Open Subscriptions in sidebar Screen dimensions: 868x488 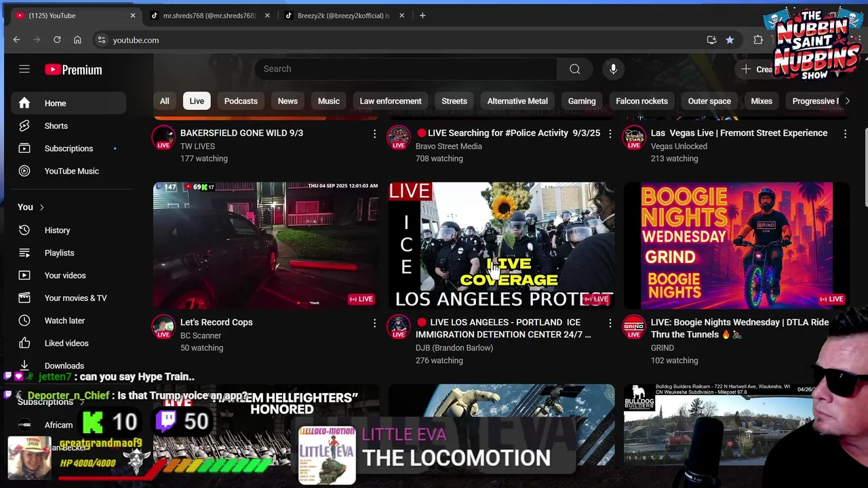tap(68, 148)
